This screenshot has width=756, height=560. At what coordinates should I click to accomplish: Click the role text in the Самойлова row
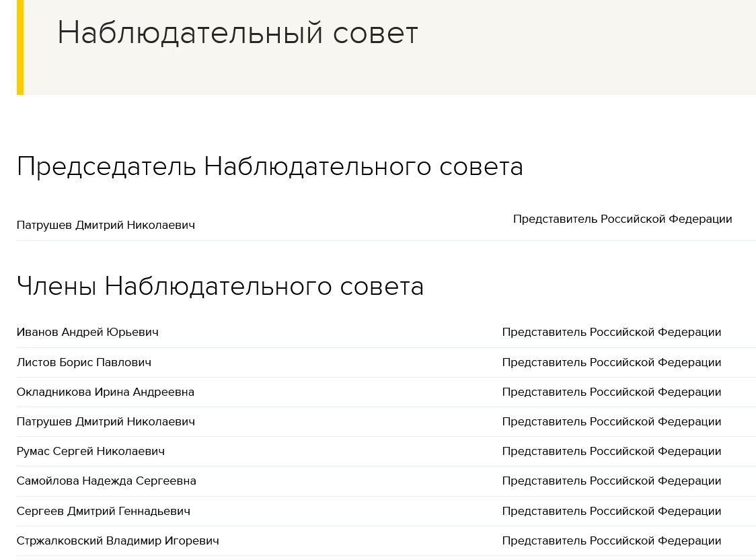(x=611, y=481)
